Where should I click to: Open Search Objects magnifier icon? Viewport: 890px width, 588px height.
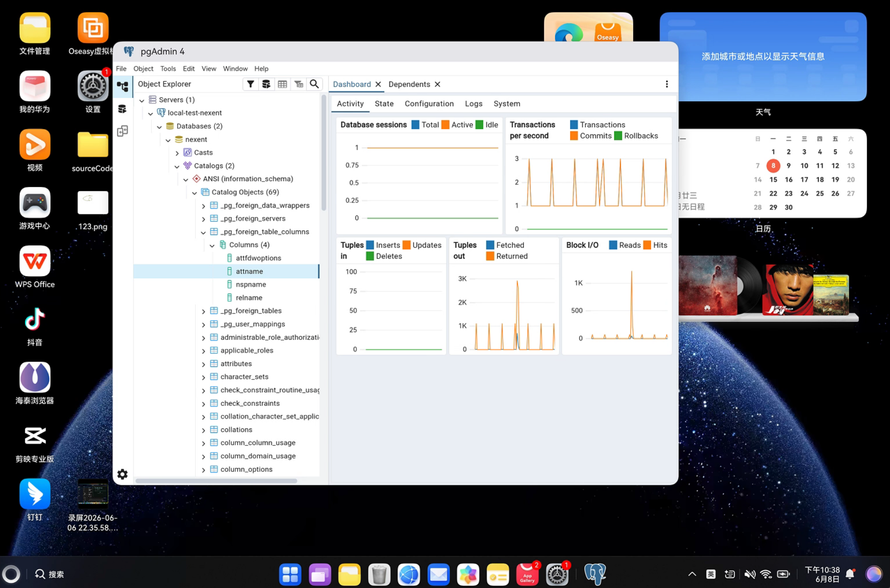point(314,84)
